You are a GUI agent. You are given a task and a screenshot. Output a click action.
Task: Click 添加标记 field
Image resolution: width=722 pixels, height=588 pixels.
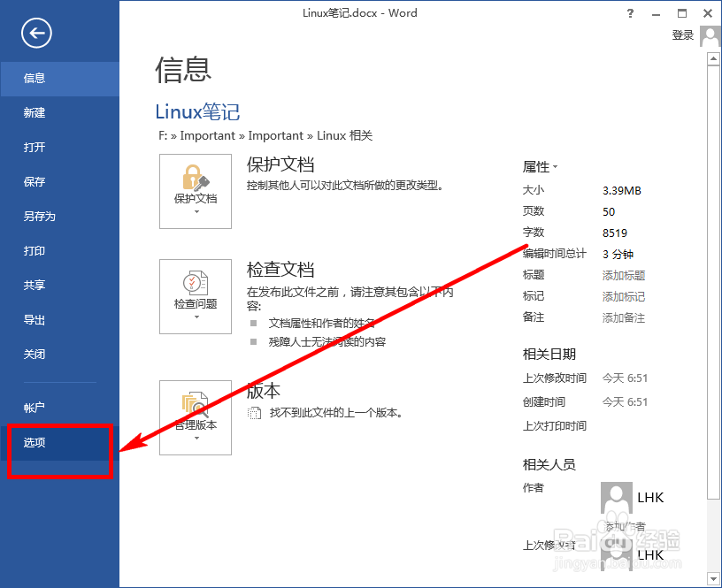(x=624, y=297)
